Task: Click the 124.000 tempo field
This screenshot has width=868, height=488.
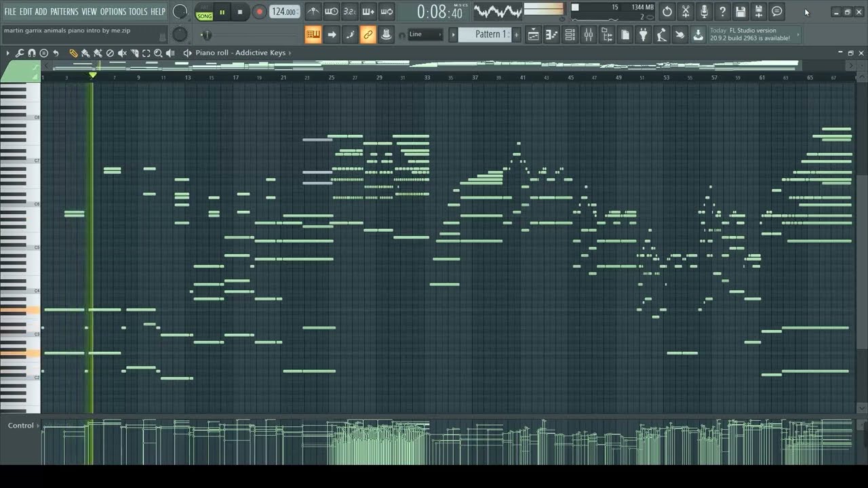Action: coord(284,12)
